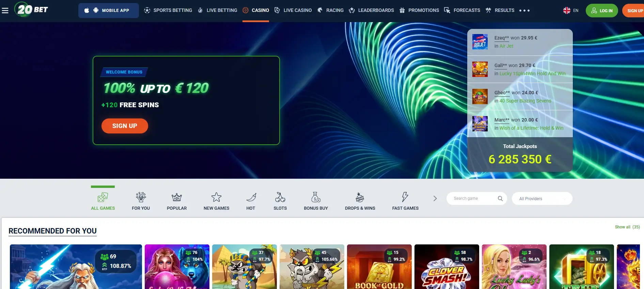This screenshot has width=644, height=289.
Task: Open the raccoon pharaoh game with 97.7% RTP
Action: point(245,267)
